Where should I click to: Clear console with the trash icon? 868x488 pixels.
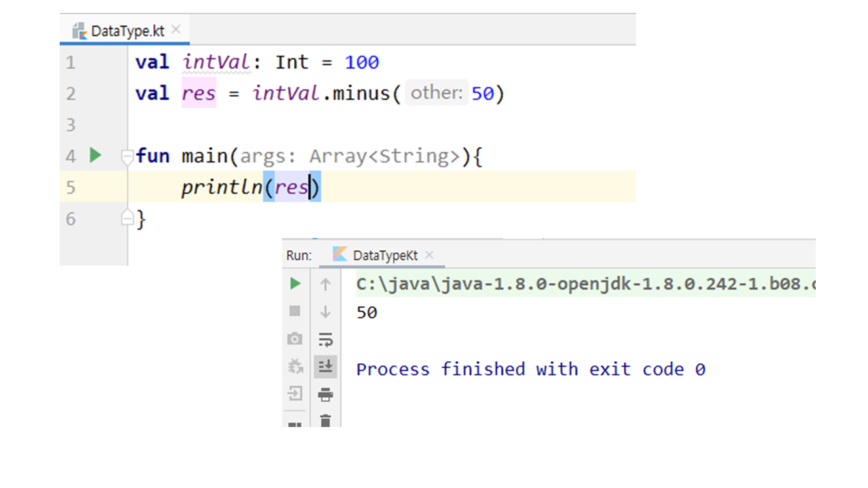click(325, 421)
